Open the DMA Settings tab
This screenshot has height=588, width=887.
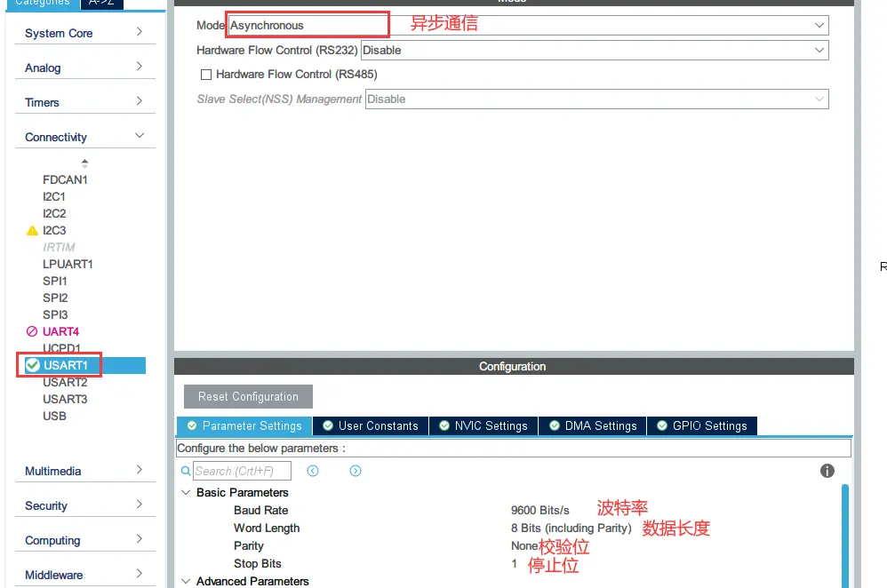click(592, 425)
